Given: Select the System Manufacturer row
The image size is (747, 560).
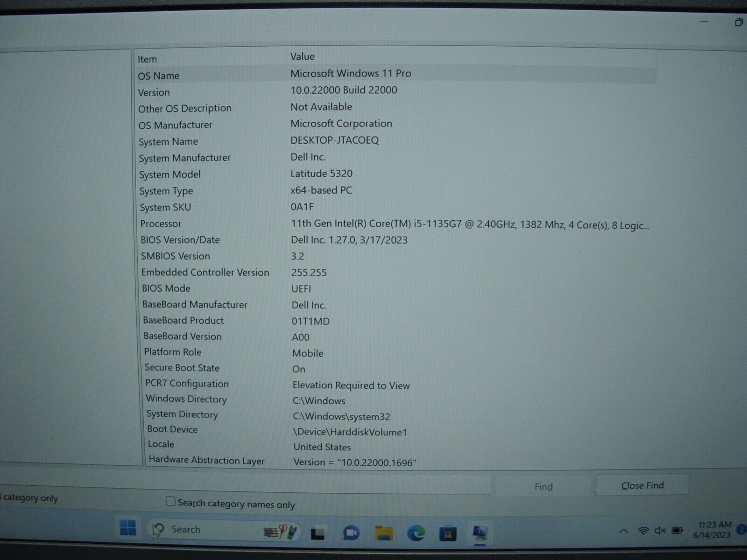Looking at the screenshot, I should [x=396, y=157].
